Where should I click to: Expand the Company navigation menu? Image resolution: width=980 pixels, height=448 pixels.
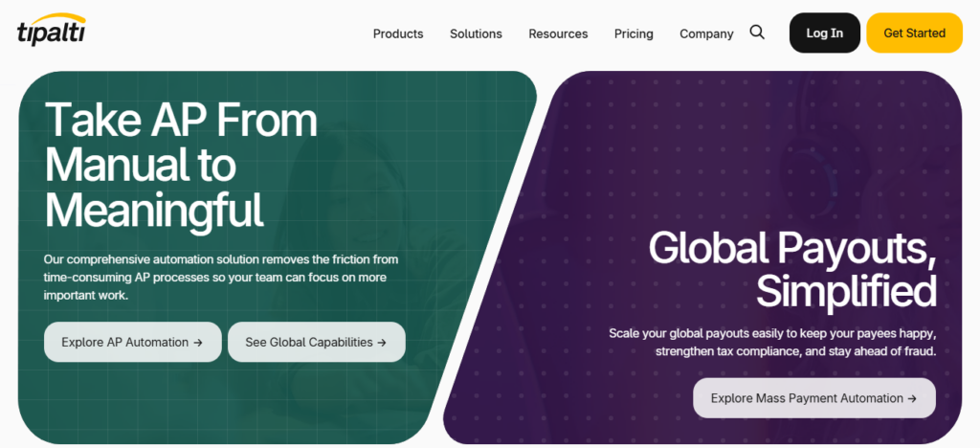706,34
